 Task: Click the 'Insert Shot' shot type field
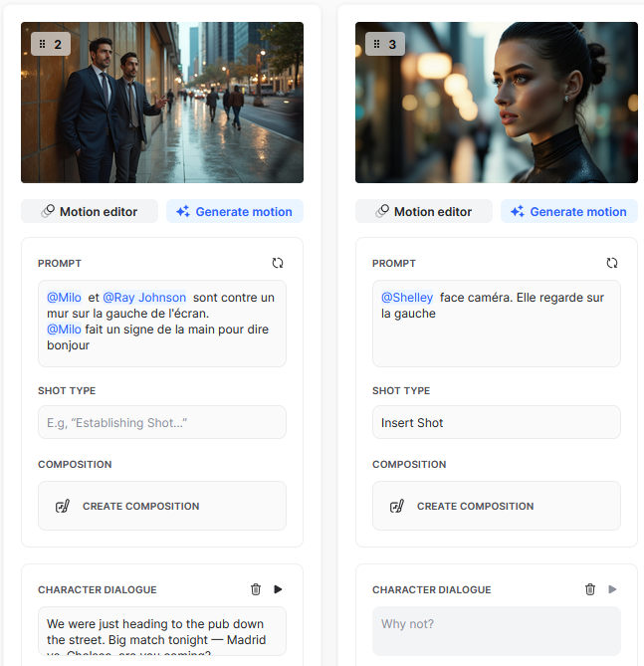497,422
